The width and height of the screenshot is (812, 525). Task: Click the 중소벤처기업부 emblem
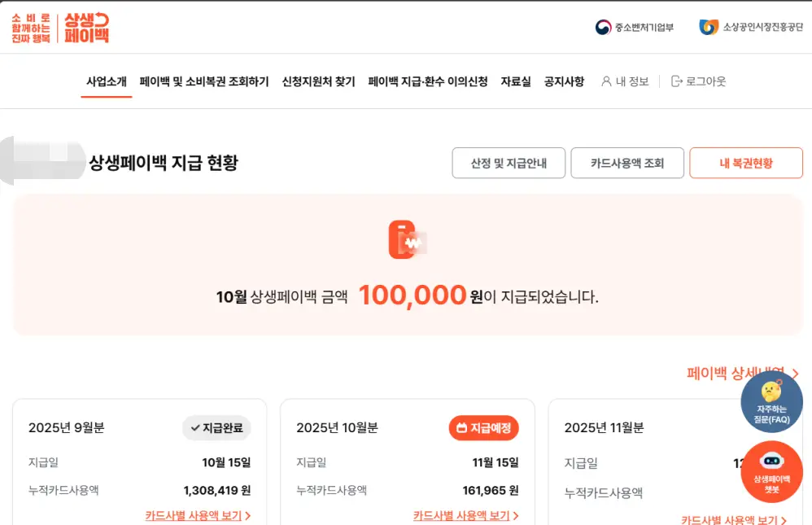(x=603, y=28)
